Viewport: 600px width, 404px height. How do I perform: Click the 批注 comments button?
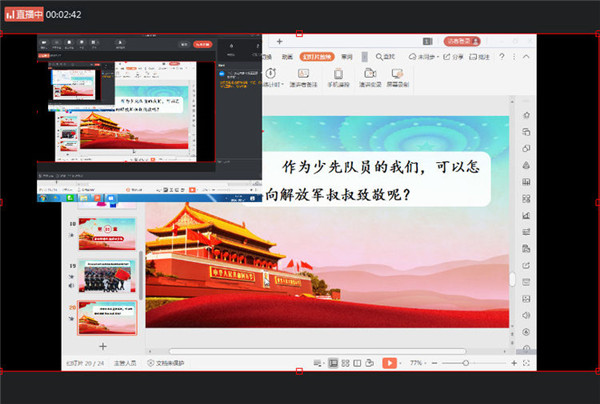point(479,57)
